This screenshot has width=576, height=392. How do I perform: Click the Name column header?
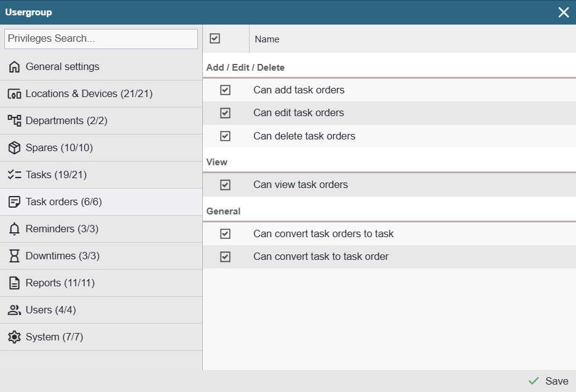pos(267,39)
